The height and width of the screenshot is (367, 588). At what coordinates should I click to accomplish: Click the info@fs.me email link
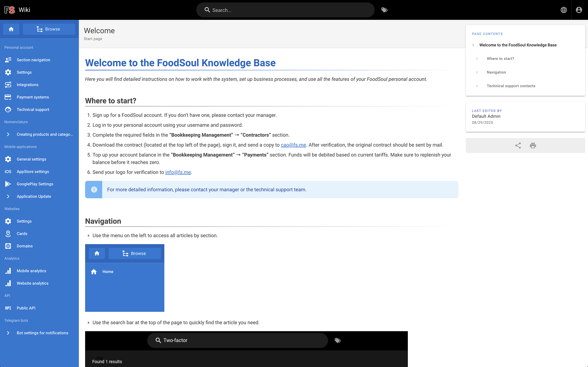click(178, 172)
